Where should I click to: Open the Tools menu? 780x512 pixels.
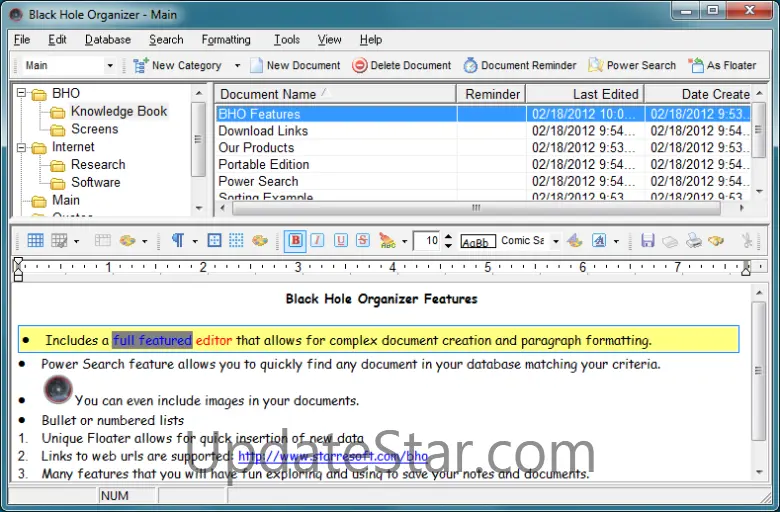pos(287,40)
